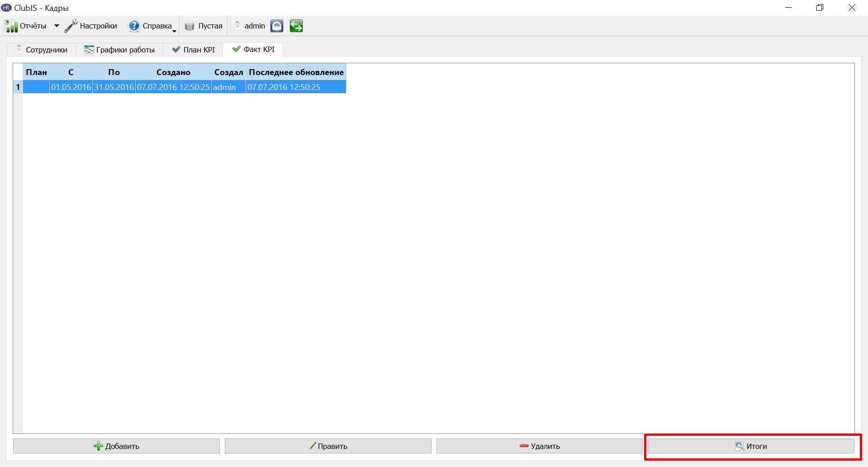Image resolution: width=868 pixels, height=467 pixels.
Task: Open the План KPI tab
Action: coord(193,50)
